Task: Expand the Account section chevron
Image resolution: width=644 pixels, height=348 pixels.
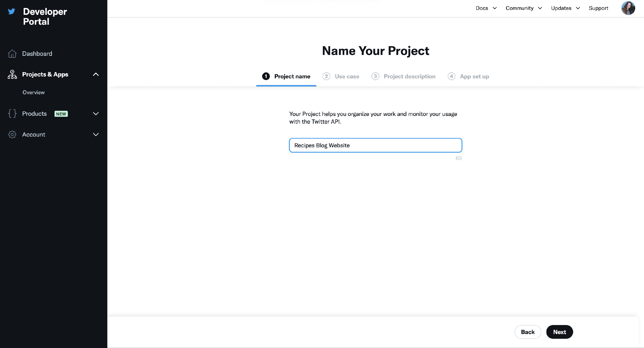Action: pyautogui.click(x=96, y=135)
